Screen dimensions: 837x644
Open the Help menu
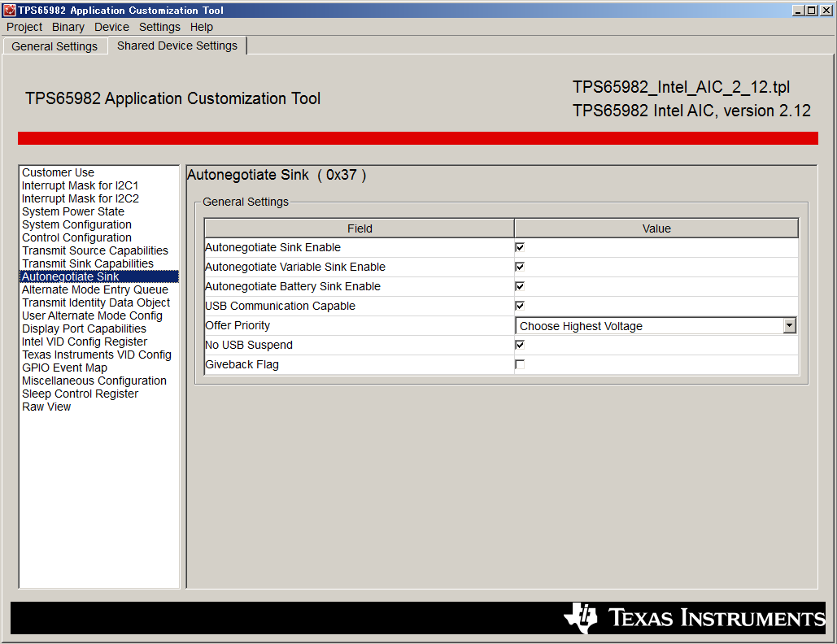[201, 27]
